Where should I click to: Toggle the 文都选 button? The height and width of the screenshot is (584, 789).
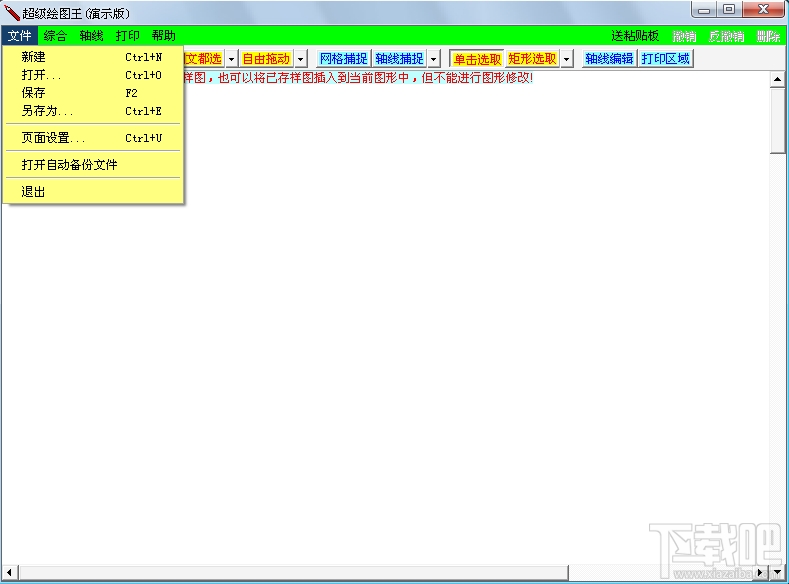click(x=203, y=59)
